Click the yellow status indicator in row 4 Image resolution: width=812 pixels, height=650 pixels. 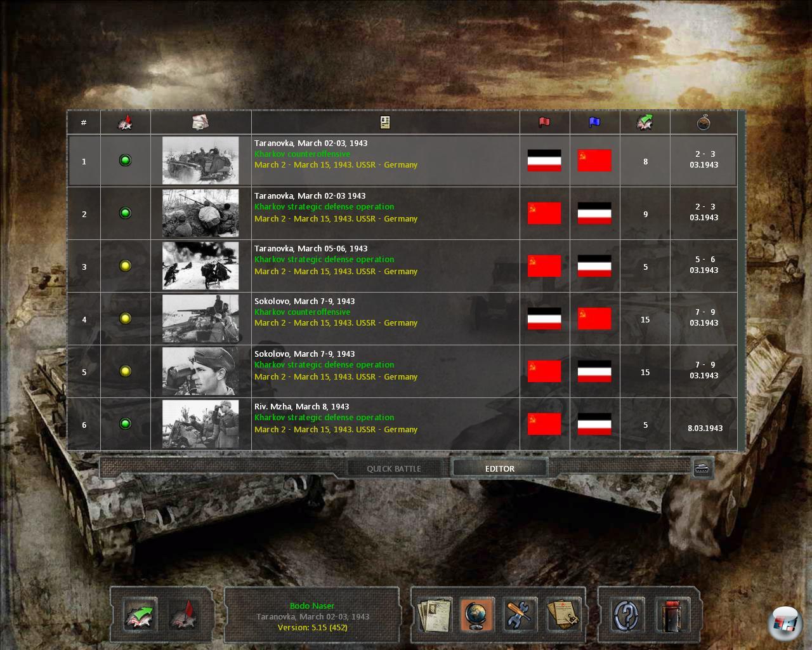[x=126, y=319]
